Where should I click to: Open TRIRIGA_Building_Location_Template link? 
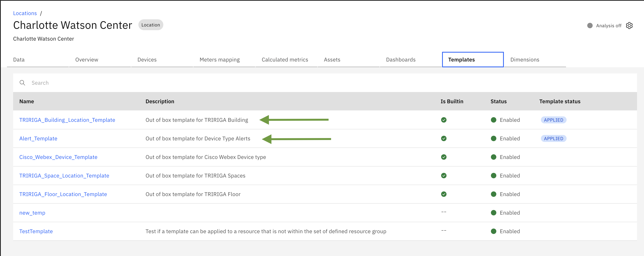tap(67, 120)
